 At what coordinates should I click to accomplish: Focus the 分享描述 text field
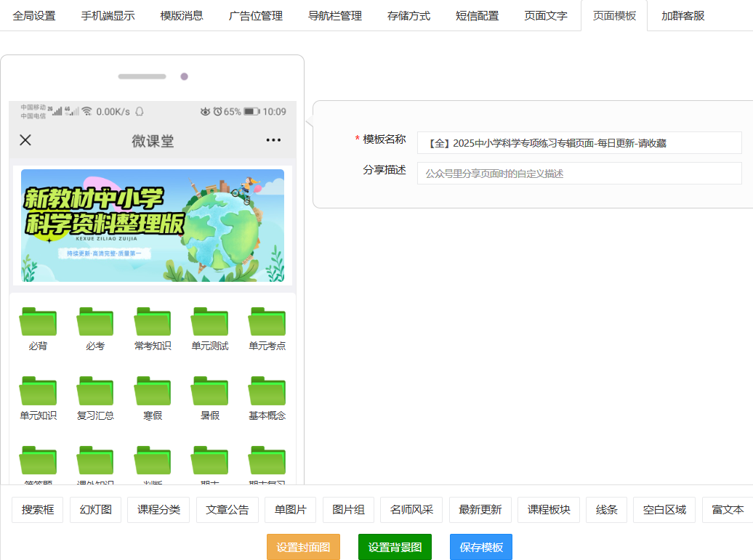coord(579,174)
